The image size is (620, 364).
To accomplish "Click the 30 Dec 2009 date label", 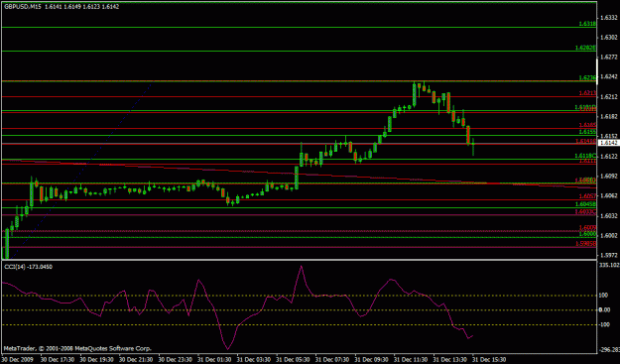I will (18, 360).
